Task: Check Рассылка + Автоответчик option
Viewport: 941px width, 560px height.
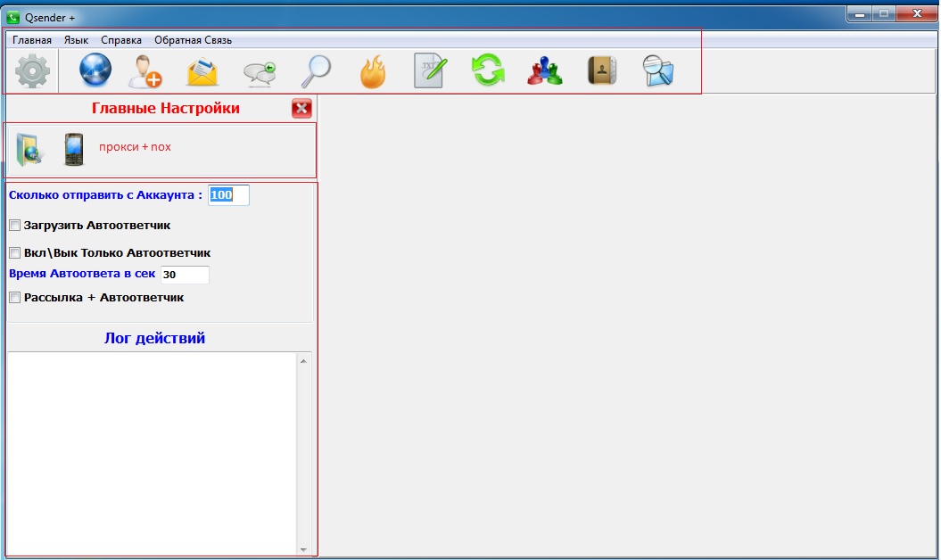Action: point(15,297)
